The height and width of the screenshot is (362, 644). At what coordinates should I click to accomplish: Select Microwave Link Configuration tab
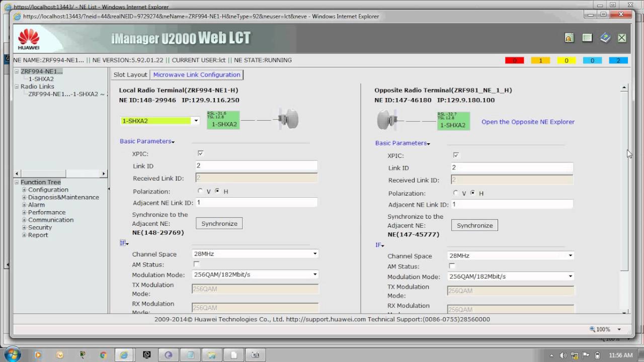pyautogui.click(x=197, y=74)
